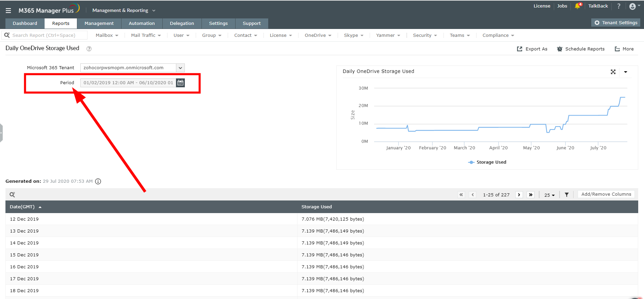Switch to the Settings tab
The width and height of the screenshot is (644, 299).
[218, 24]
